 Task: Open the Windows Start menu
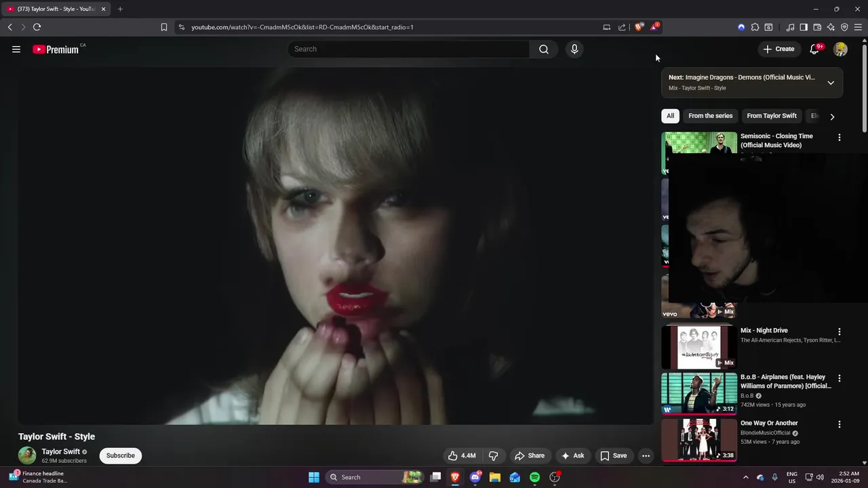(x=314, y=477)
